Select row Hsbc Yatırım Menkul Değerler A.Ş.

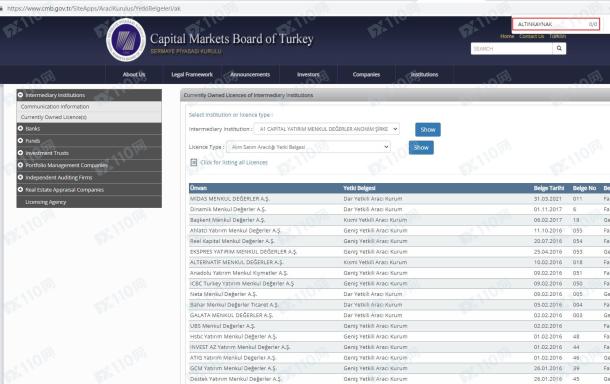pyautogui.click(x=399, y=337)
